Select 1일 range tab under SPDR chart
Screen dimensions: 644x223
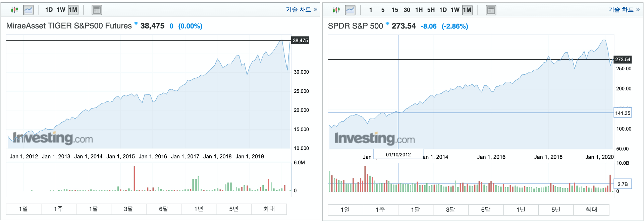point(345,210)
